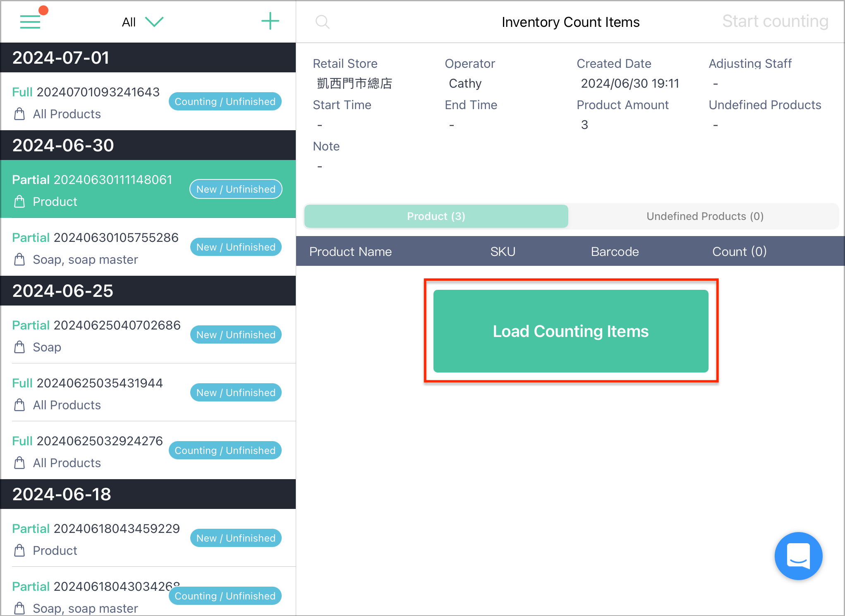Click the bag icon next to Soap
The height and width of the screenshot is (616, 845).
(x=19, y=347)
